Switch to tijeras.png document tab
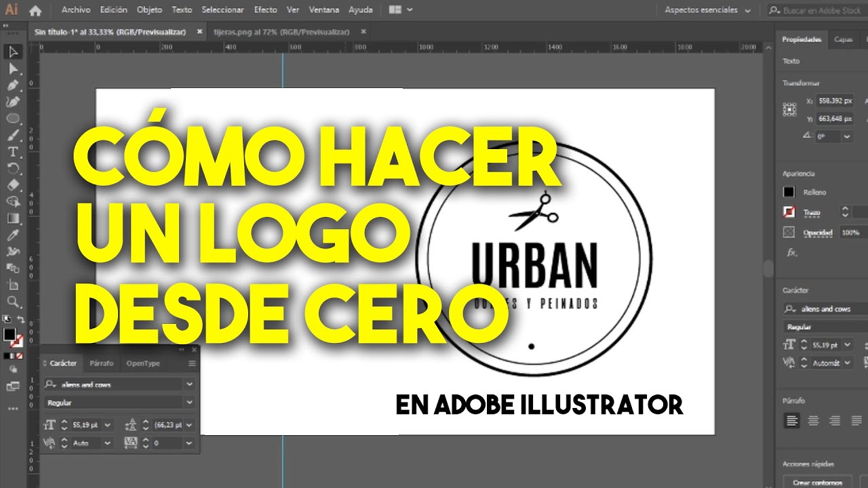This screenshot has width=868, height=488. click(x=282, y=32)
